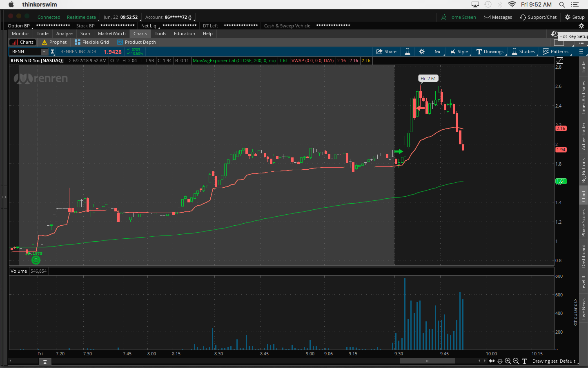The image size is (588, 368).
Task: Open the Live News sidebar panel
Action: 584,309
